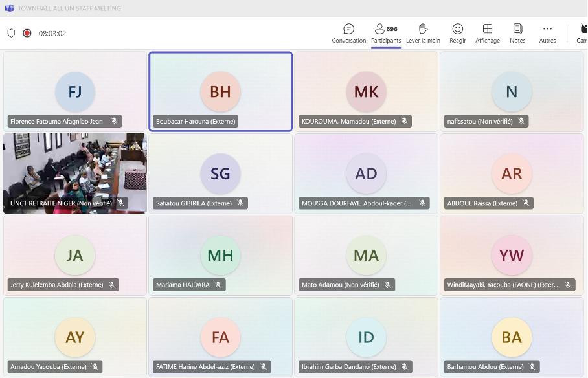Toggle the camera button
Image resolution: width=588 pixels, height=378 pixels.
pos(582,34)
